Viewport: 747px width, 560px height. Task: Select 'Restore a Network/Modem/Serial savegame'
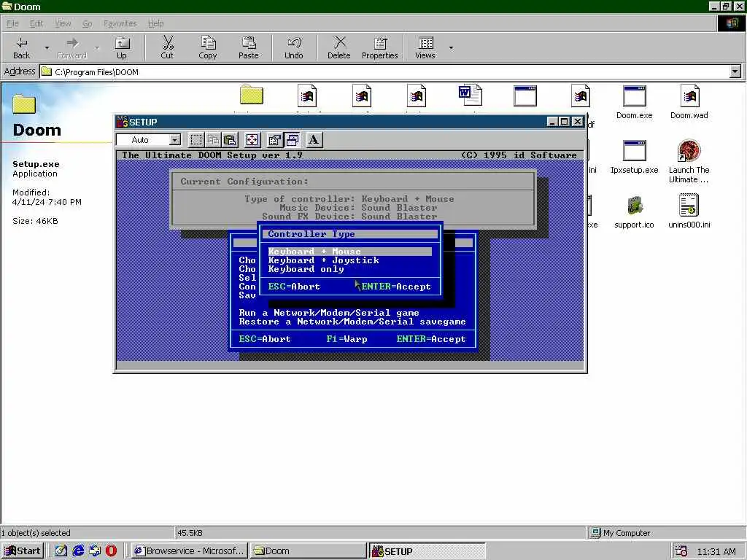point(352,322)
